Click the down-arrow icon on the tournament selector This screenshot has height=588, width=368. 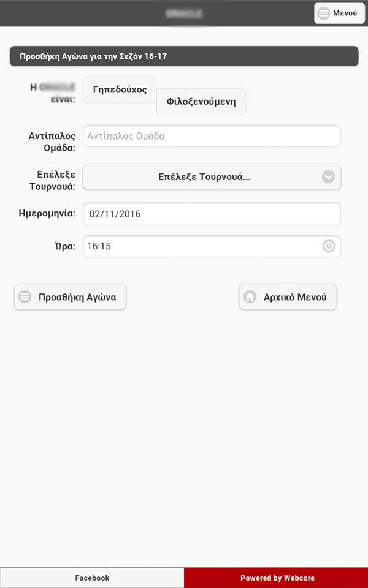[329, 177]
